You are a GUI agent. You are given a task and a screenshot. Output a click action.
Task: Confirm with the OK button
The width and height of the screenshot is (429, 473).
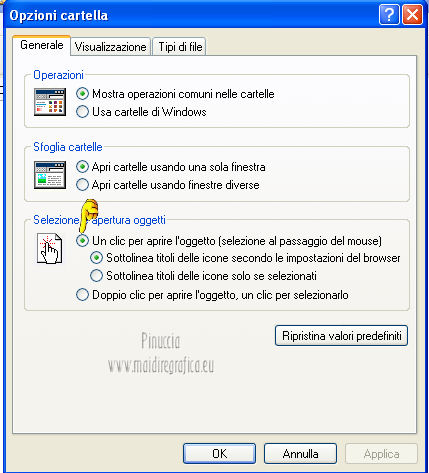pos(219,454)
